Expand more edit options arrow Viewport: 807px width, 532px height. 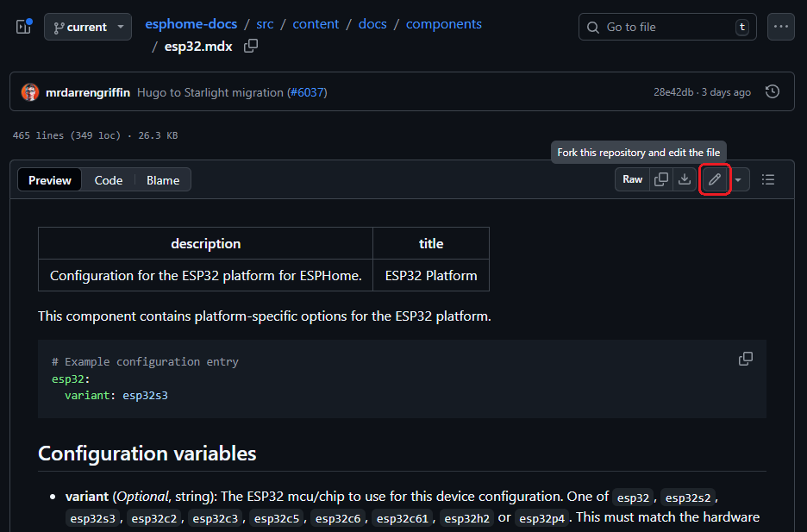coord(738,179)
